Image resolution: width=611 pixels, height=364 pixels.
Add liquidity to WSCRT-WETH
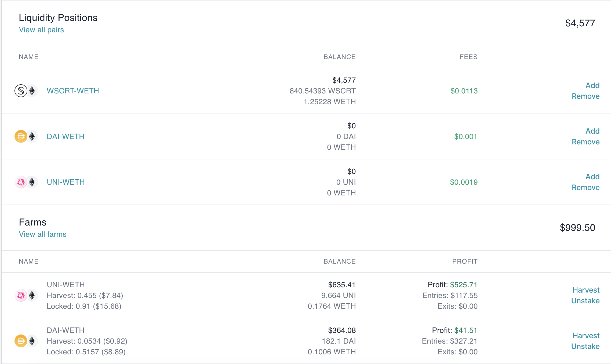tap(593, 85)
